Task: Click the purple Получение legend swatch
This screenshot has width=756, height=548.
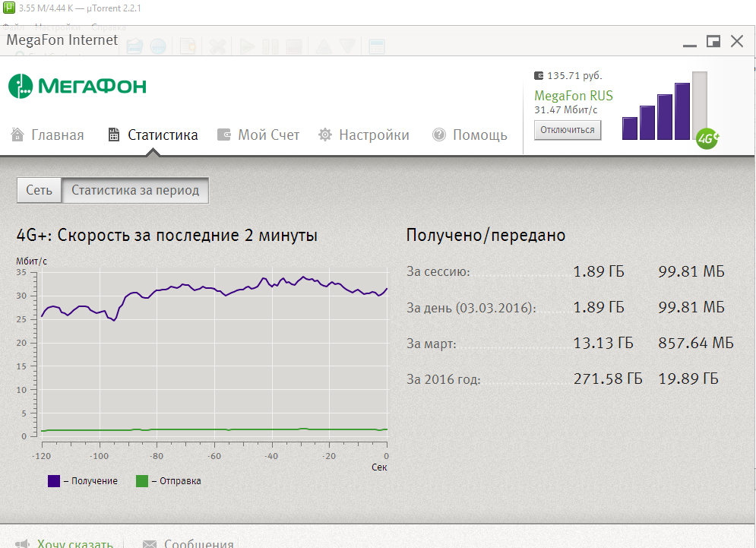Action: click(54, 481)
